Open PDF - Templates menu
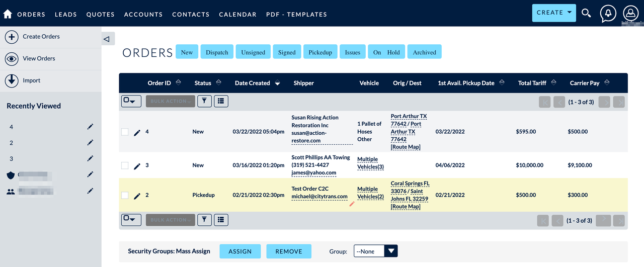644x267 pixels. 296,15
